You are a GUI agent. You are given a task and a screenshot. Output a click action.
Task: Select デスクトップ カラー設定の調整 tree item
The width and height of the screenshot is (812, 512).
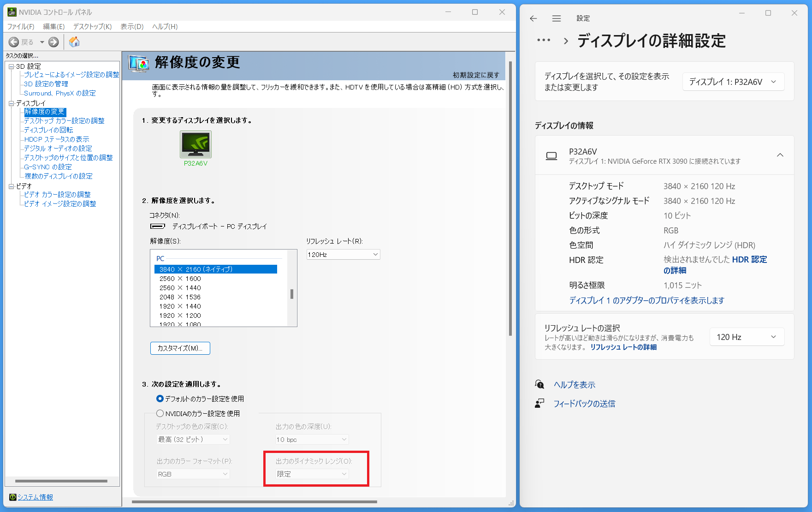coord(65,121)
